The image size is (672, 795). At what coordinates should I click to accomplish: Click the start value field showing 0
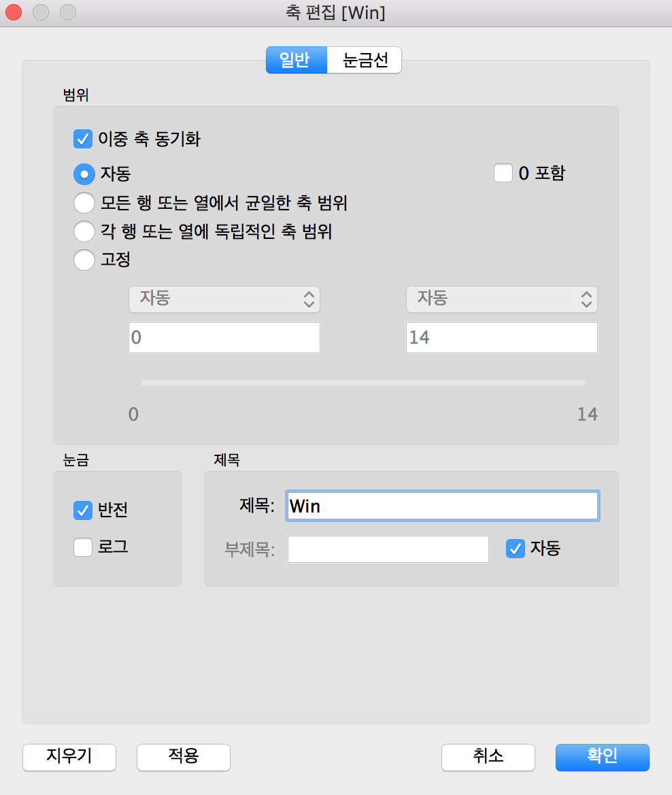tap(224, 338)
